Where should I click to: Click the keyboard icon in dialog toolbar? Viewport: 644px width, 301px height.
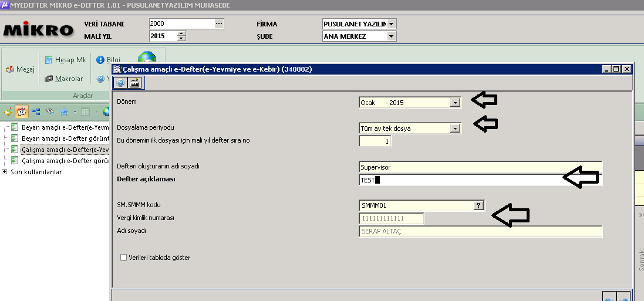[134, 83]
